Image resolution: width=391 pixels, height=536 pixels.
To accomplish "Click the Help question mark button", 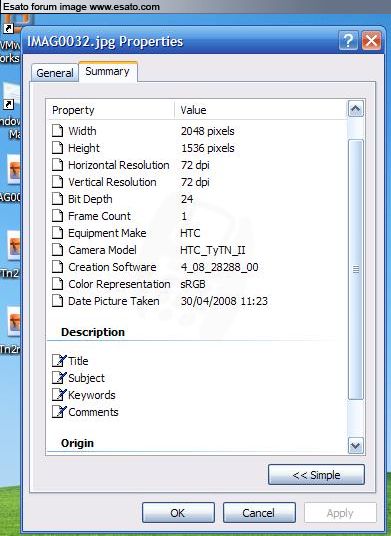I will pos(349,41).
